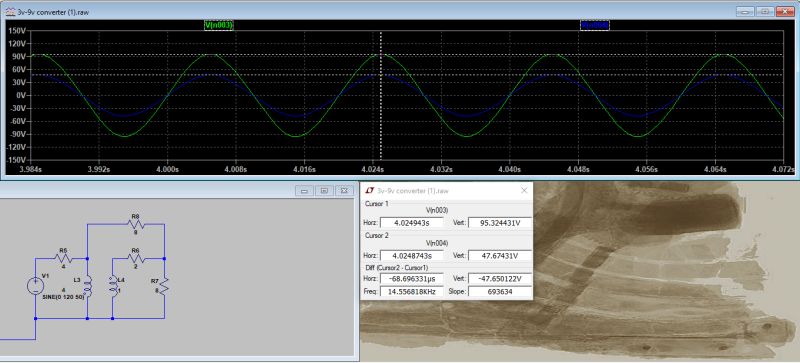Maximize the waveform viewer window
Image resolution: width=800 pixels, height=363 pixels.
click(765, 11)
